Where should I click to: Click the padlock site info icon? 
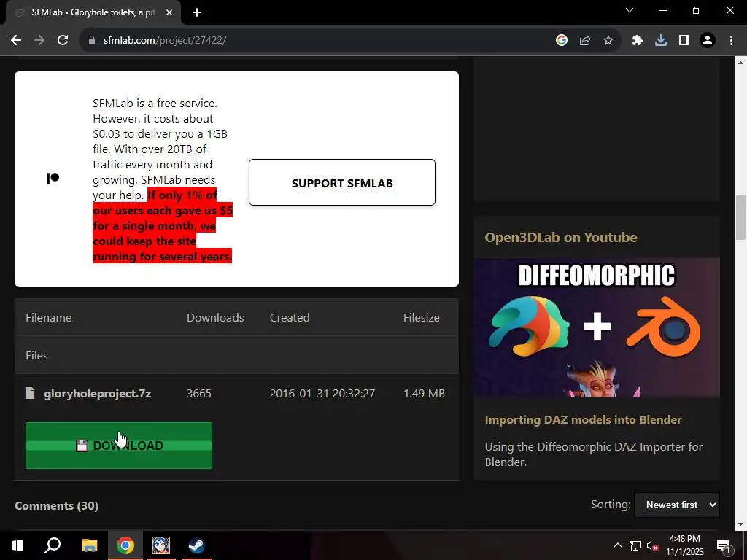pos(92,41)
